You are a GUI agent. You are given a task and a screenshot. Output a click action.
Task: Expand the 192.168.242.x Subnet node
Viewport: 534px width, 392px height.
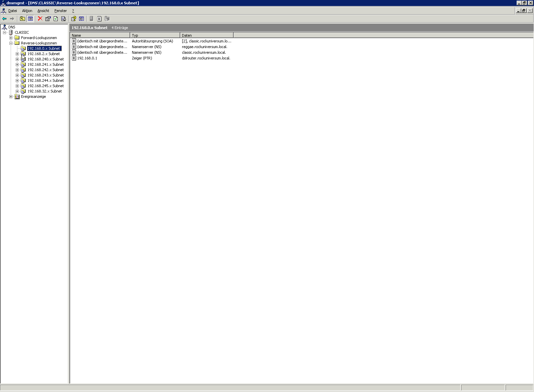click(17, 70)
